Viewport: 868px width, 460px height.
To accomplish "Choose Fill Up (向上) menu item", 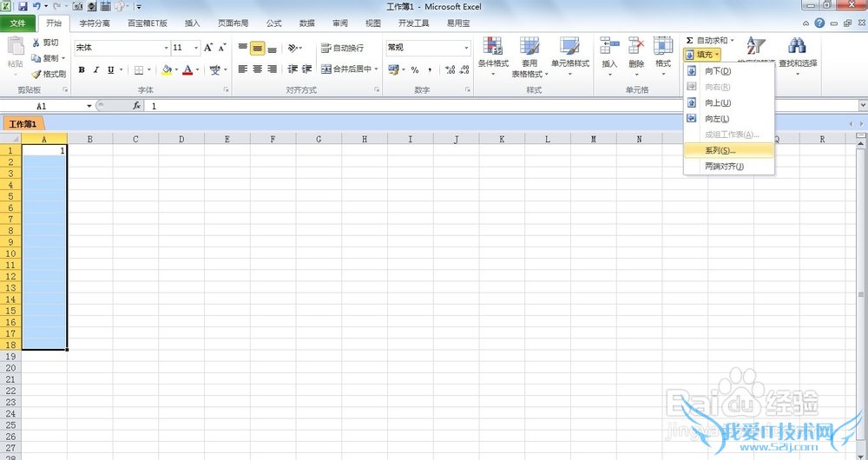I will 729,102.
